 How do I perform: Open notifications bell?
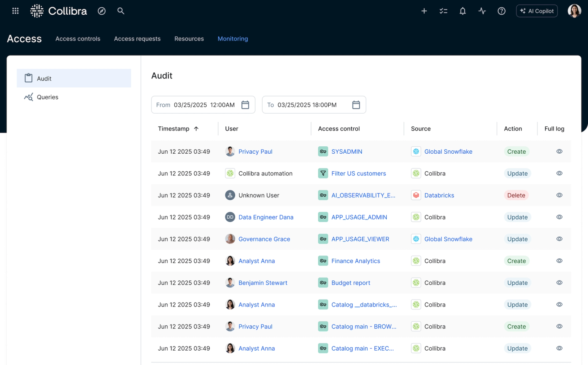(463, 11)
